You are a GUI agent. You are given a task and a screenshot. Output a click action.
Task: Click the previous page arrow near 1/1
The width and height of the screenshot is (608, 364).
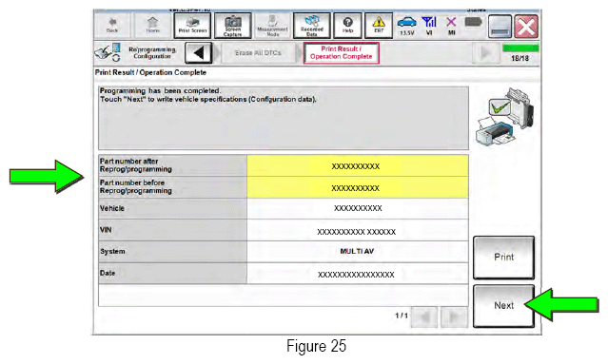click(x=424, y=316)
